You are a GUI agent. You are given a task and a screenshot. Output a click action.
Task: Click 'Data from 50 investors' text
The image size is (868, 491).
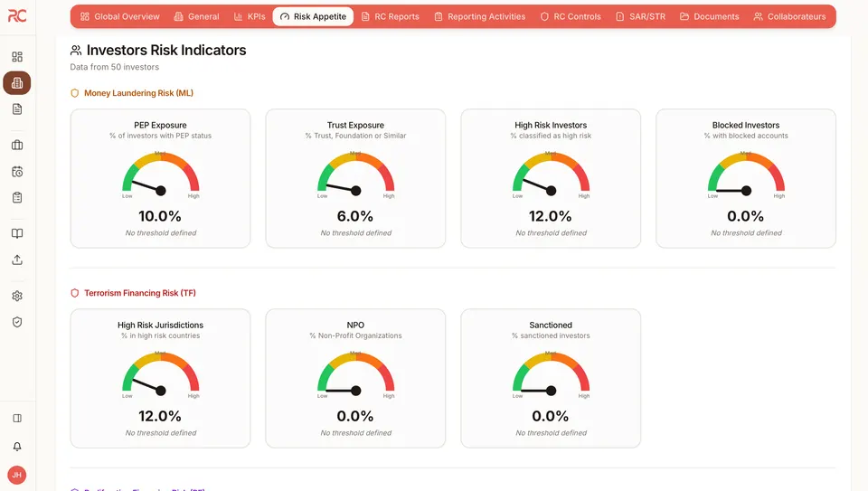115,67
